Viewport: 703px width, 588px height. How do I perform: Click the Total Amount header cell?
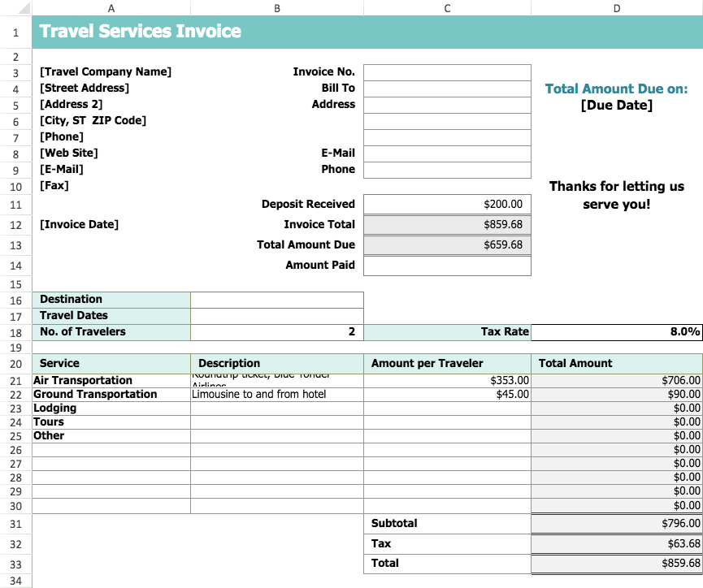[x=617, y=364]
